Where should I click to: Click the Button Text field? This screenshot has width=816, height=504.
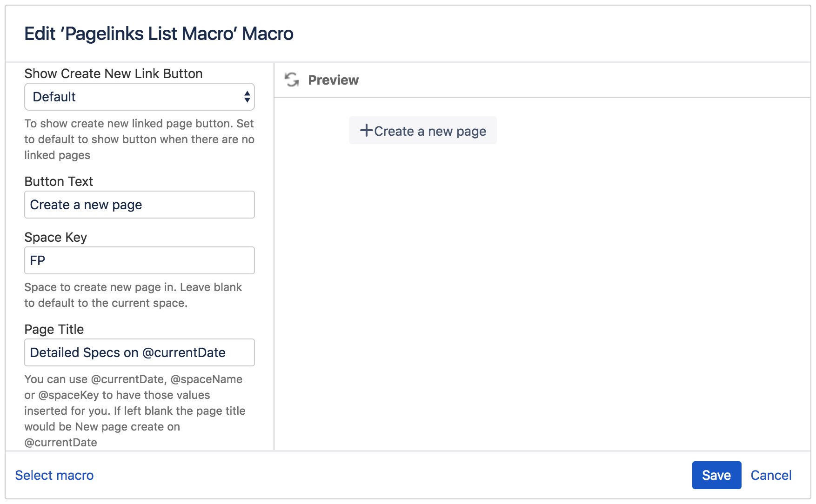139,205
